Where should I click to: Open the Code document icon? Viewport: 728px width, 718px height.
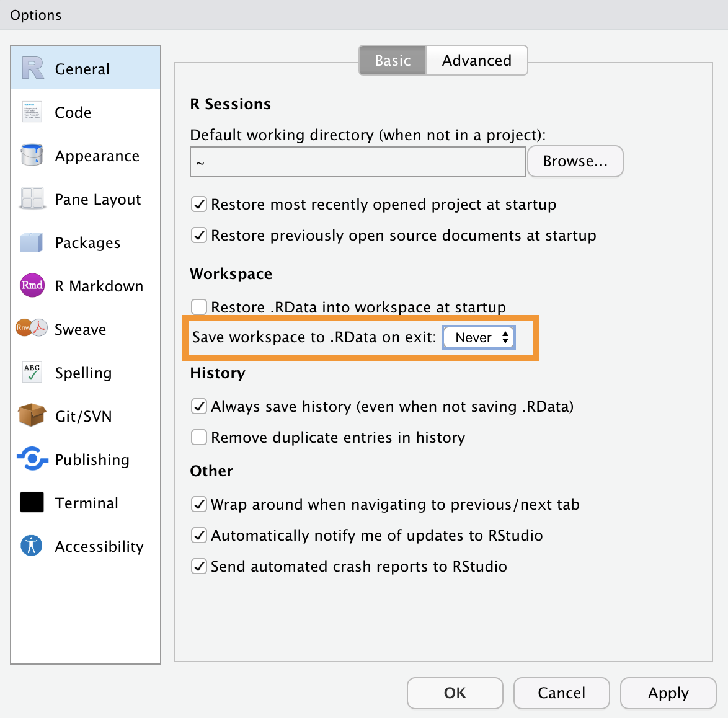(x=32, y=112)
